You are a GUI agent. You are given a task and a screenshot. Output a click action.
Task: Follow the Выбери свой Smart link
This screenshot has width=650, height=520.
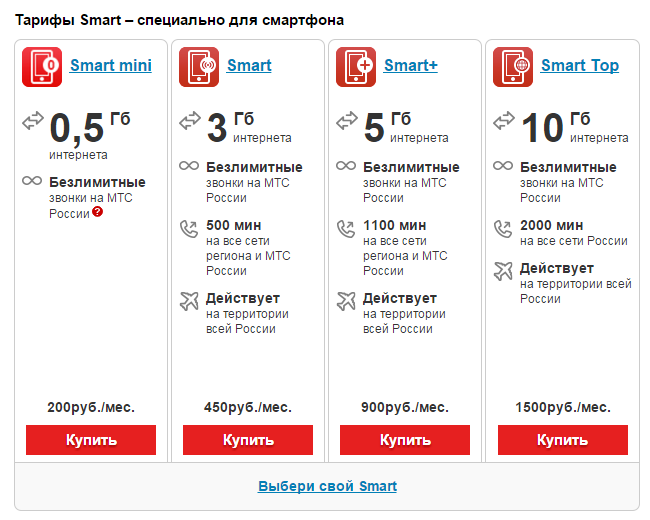pyautogui.click(x=327, y=486)
